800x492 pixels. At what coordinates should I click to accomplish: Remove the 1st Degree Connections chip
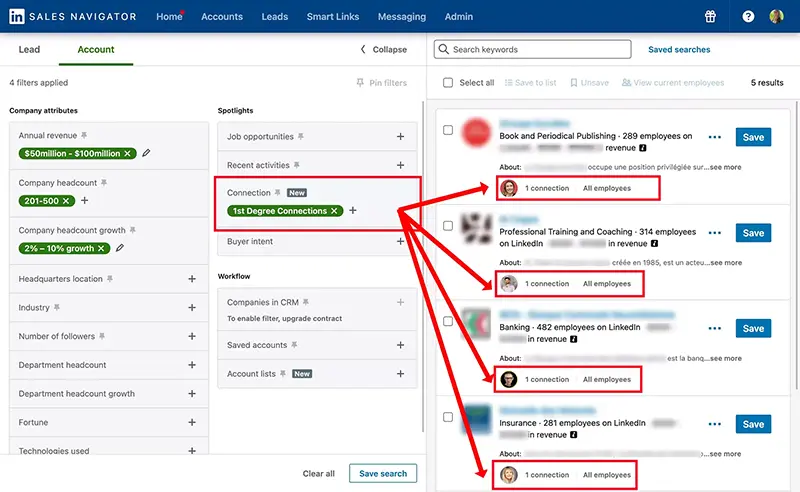[334, 211]
